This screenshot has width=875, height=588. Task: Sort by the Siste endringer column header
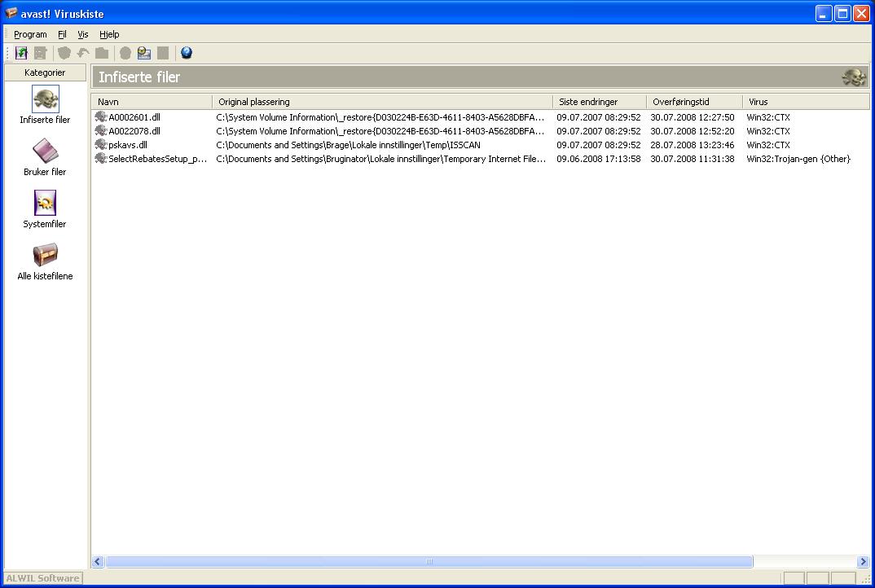(600, 102)
